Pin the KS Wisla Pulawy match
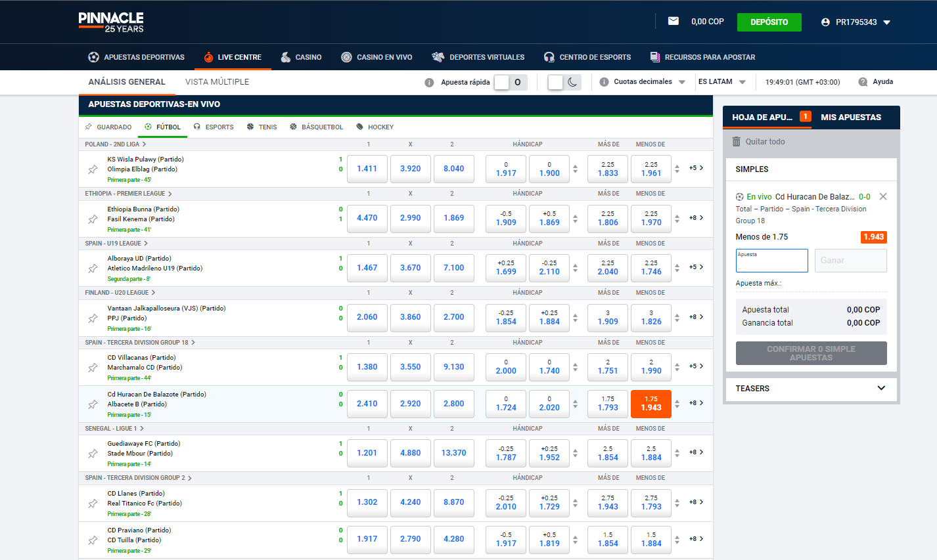This screenshot has width=937, height=560. (x=93, y=169)
